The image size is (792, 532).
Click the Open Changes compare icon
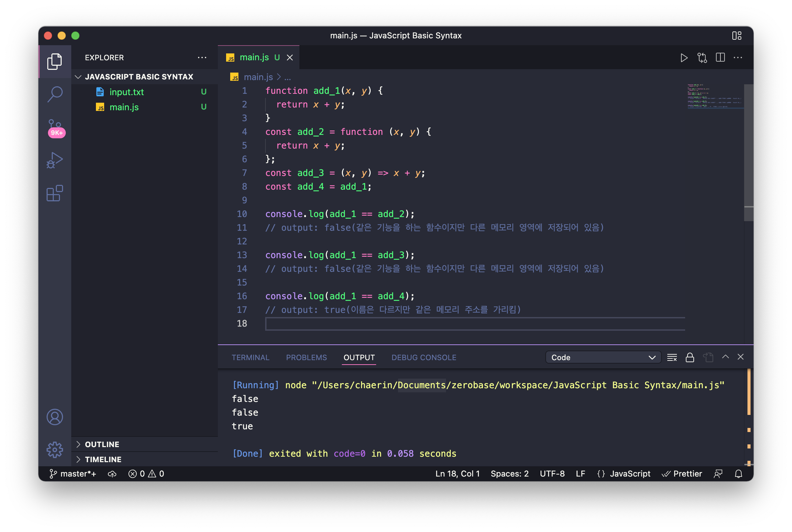click(x=702, y=58)
